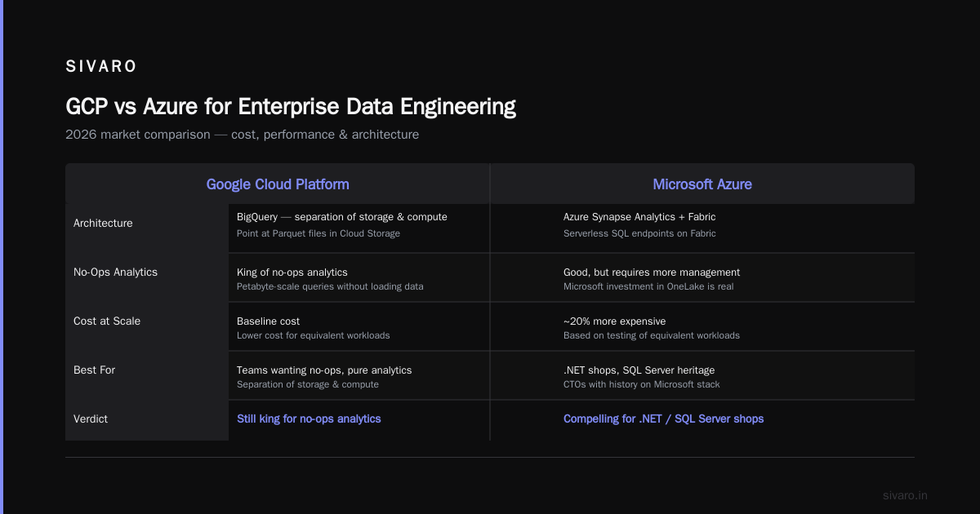Open the sivaro.in footer link
Viewport: 980px width, 514px height.
tap(906, 495)
